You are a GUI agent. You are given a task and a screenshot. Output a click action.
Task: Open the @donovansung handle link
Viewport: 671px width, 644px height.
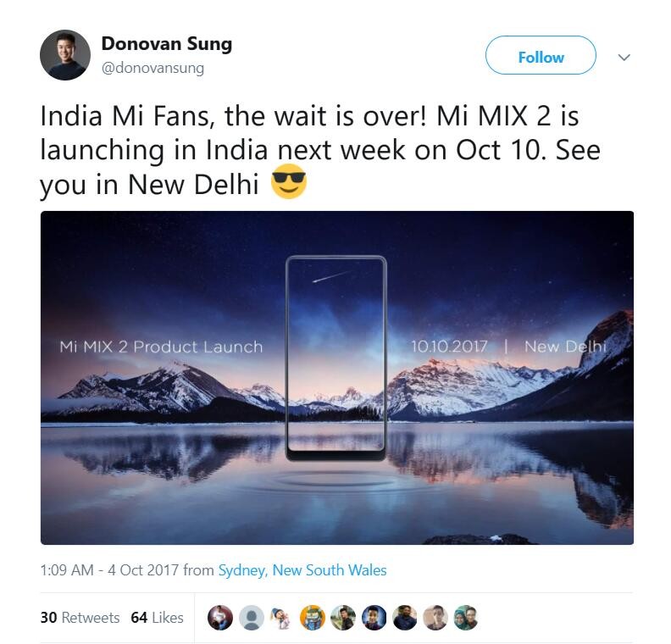pos(152,68)
